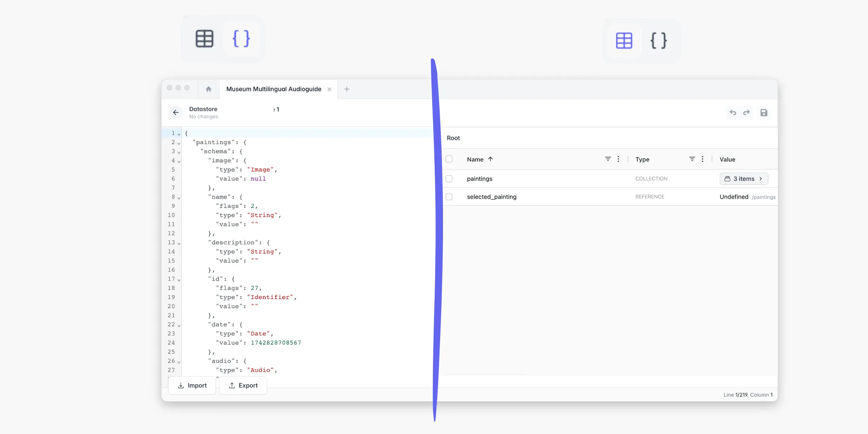Collapse line 1 using its fold arrow

click(178, 133)
